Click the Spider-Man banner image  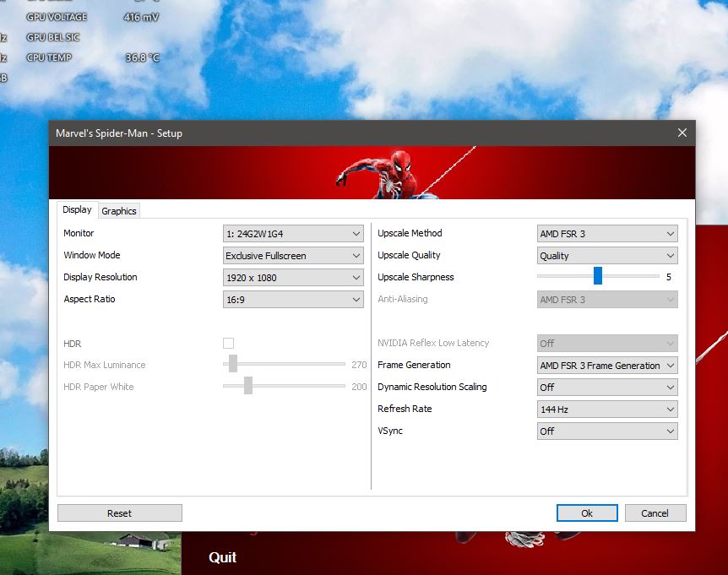372,172
